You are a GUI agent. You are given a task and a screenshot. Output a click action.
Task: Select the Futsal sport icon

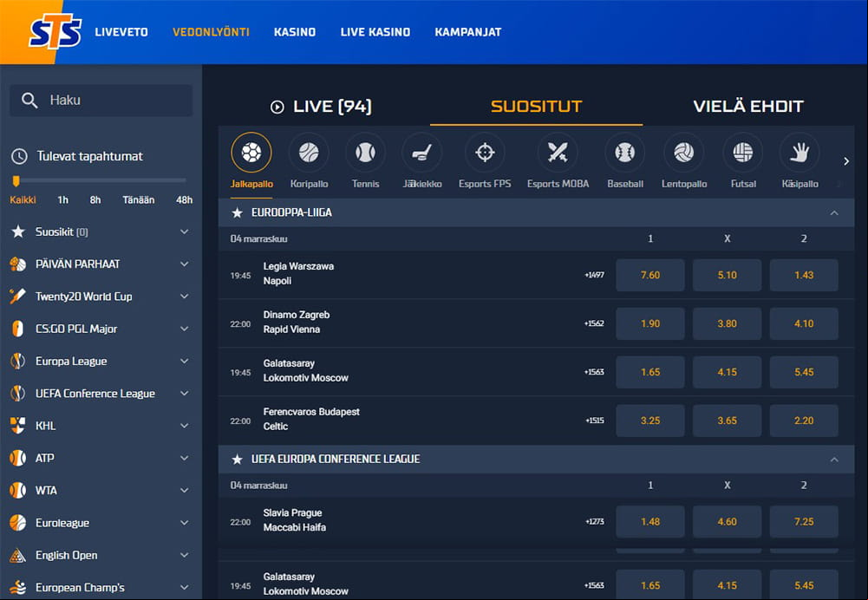point(743,153)
